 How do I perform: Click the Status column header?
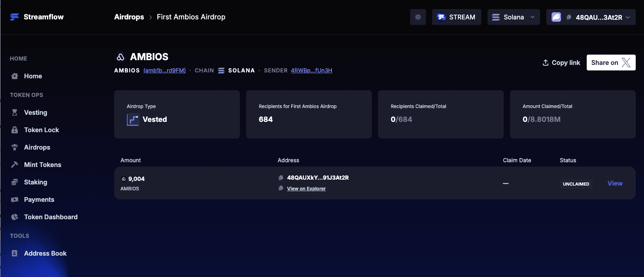tap(568, 160)
